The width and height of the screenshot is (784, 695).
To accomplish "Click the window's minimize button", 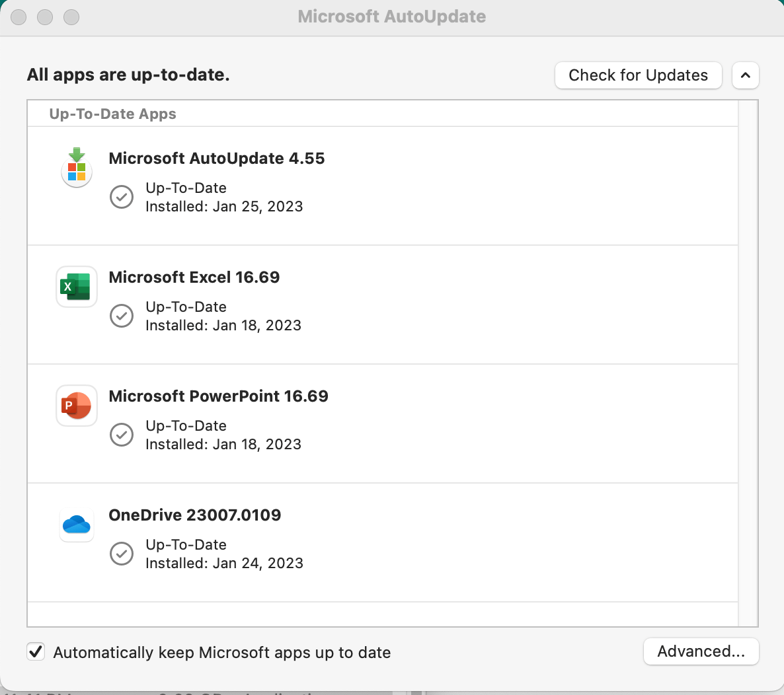I will coord(45,17).
